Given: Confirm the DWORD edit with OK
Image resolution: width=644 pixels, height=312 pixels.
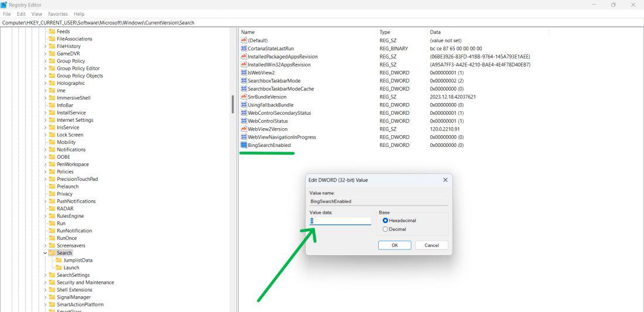Looking at the screenshot, I should tap(395, 245).
